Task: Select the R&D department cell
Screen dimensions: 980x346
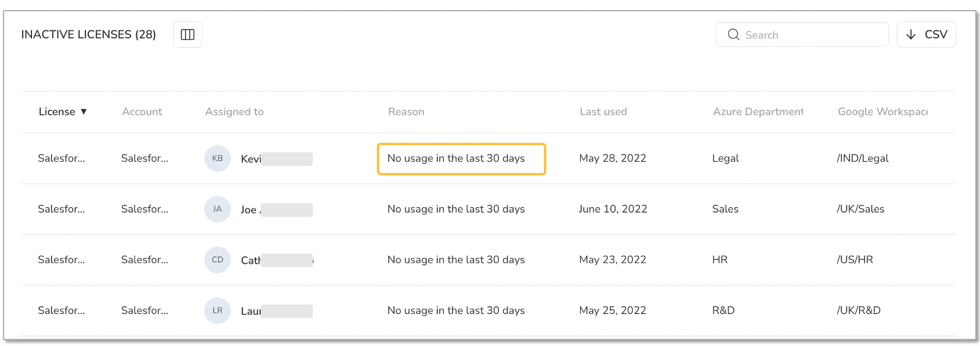Action: coord(723,310)
